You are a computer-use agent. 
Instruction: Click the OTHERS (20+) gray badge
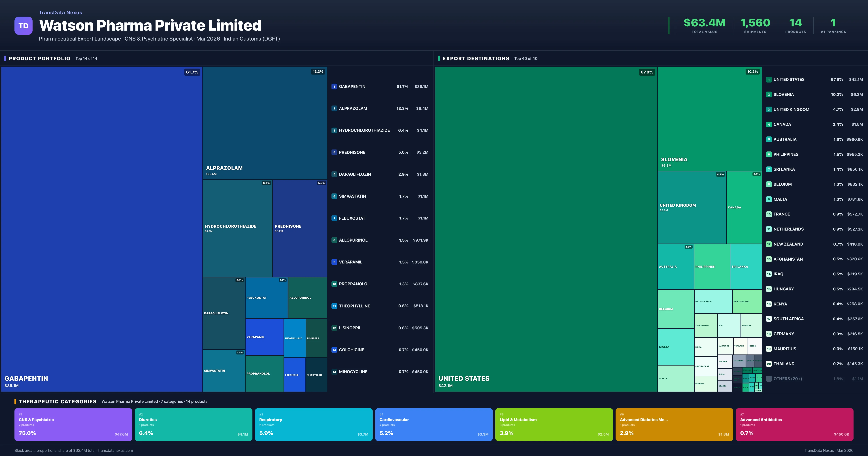769,378
